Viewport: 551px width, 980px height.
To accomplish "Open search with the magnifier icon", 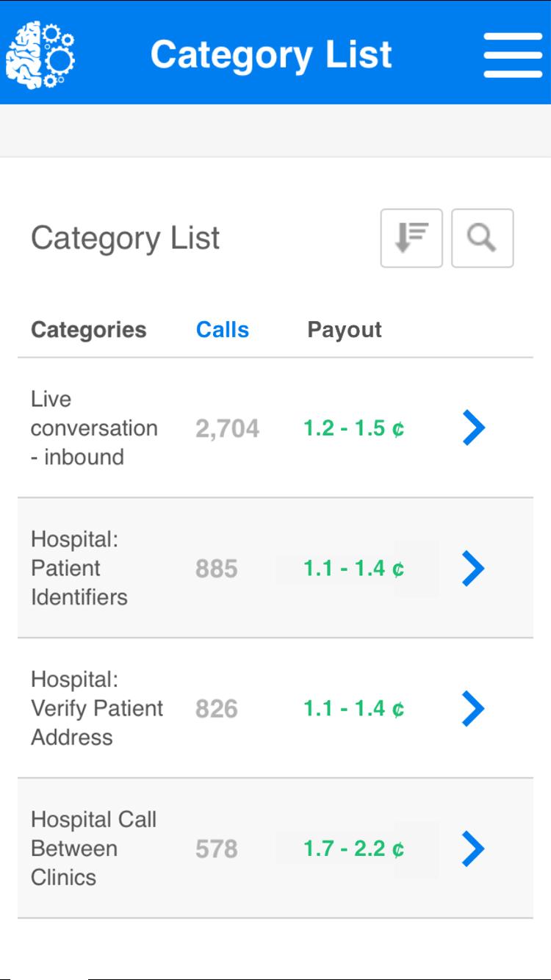I will pos(482,238).
